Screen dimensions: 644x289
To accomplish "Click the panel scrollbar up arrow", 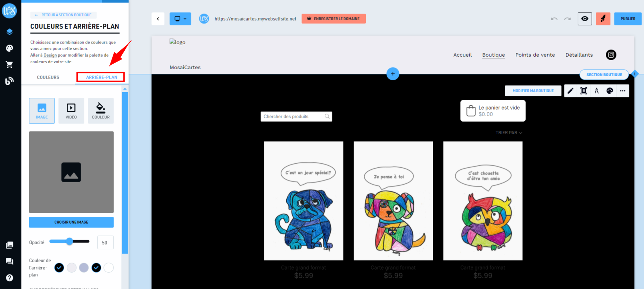I will [x=125, y=89].
